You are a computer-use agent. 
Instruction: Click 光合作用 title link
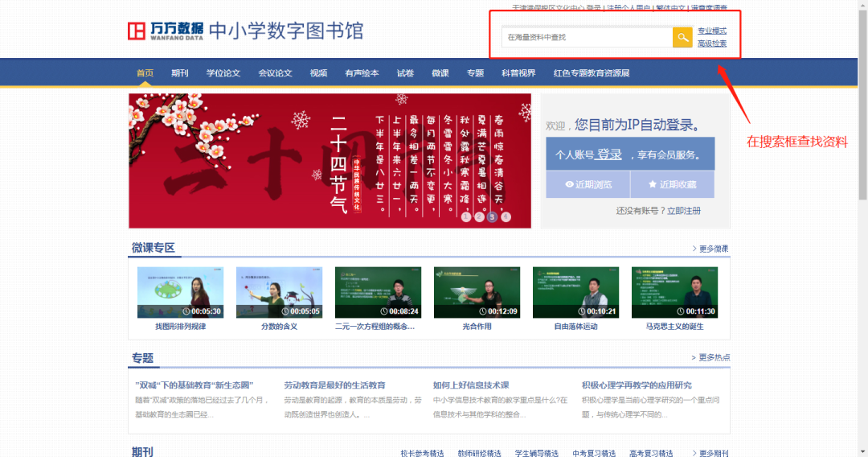click(x=477, y=327)
